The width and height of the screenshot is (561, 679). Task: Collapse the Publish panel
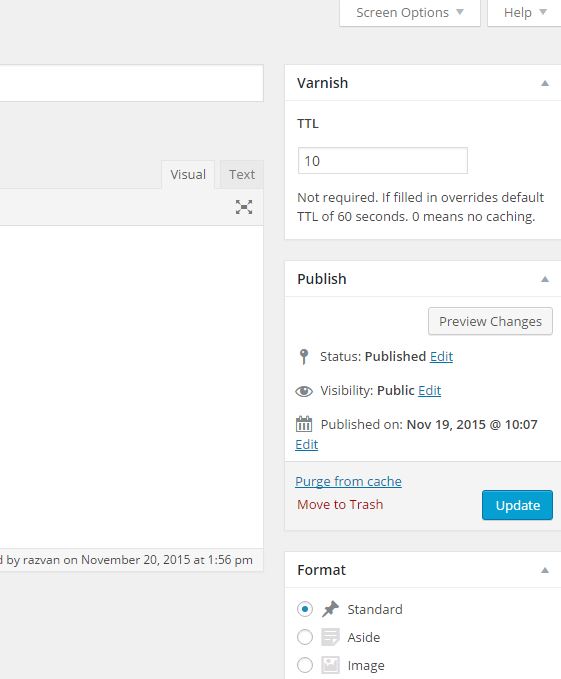click(545, 279)
